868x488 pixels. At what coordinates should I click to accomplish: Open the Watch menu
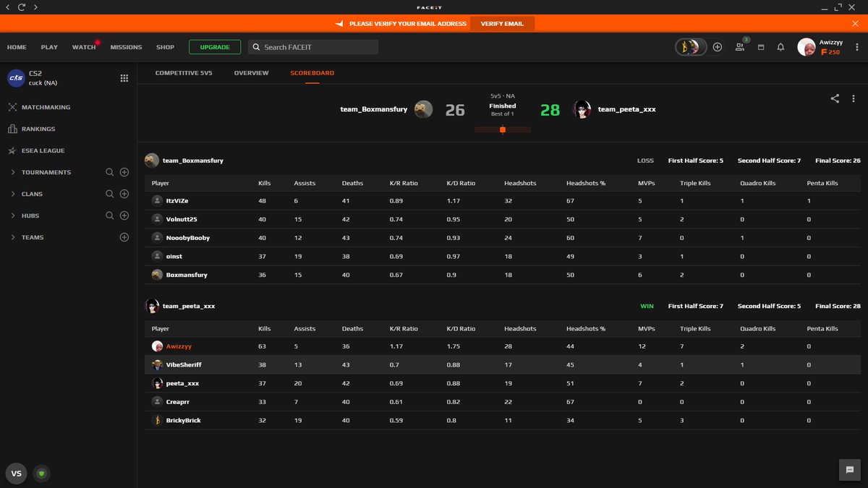84,47
